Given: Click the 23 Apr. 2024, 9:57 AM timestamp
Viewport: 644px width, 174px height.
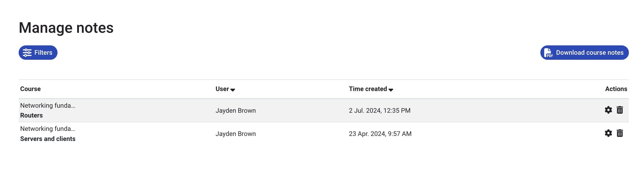Looking at the screenshot, I should [380, 134].
